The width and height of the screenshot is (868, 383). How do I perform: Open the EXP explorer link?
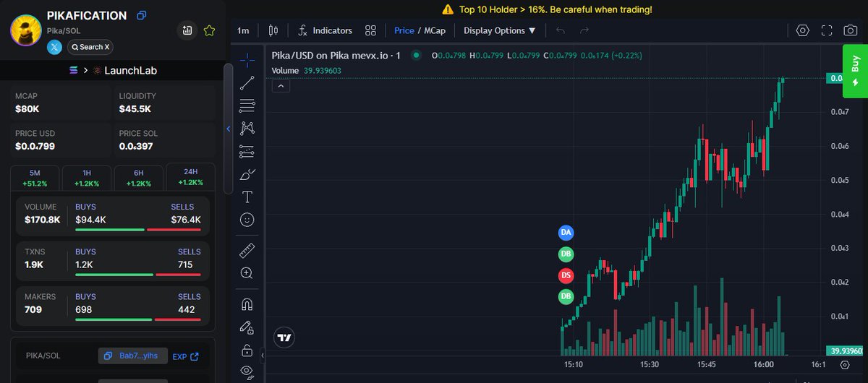[185, 356]
